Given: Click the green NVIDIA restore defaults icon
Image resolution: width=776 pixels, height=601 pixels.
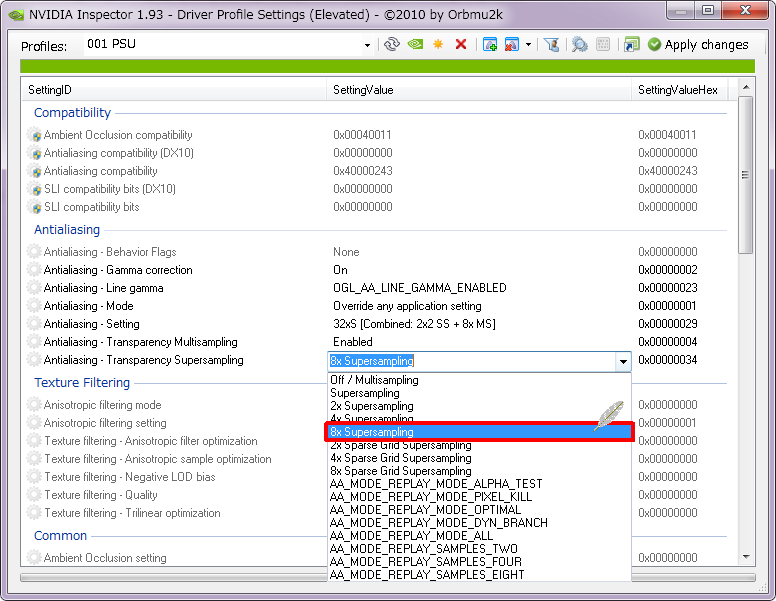Looking at the screenshot, I should tap(415, 45).
